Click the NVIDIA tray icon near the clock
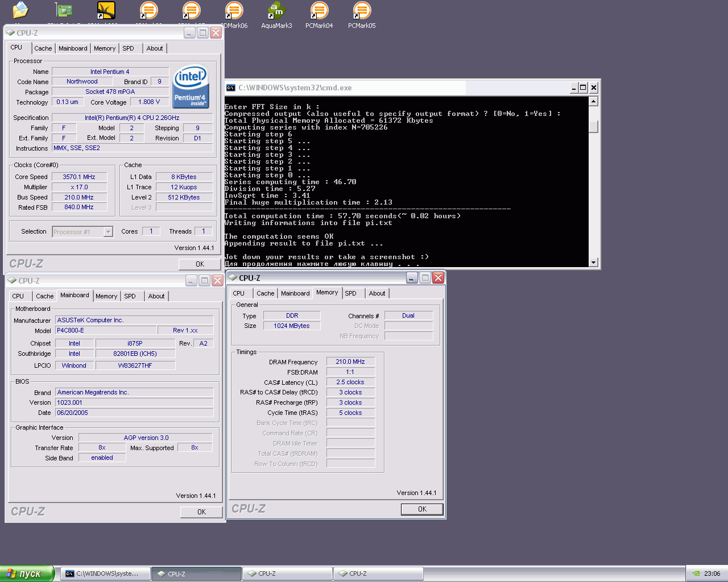The height and width of the screenshot is (582, 728). click(x=696, y=573)
